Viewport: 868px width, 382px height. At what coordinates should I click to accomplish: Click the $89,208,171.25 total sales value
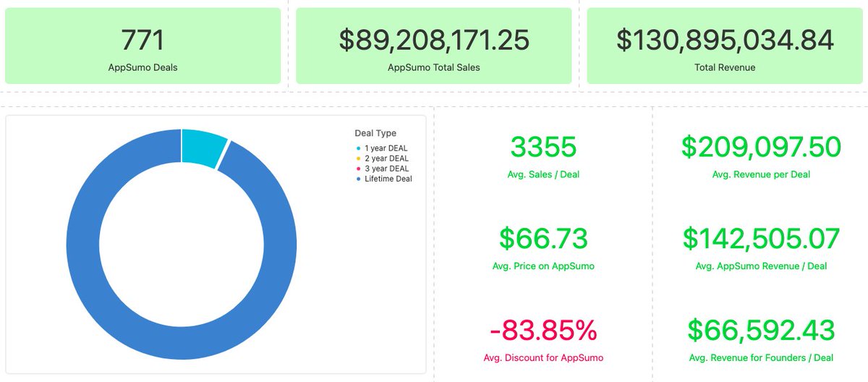tap(434, 40)
